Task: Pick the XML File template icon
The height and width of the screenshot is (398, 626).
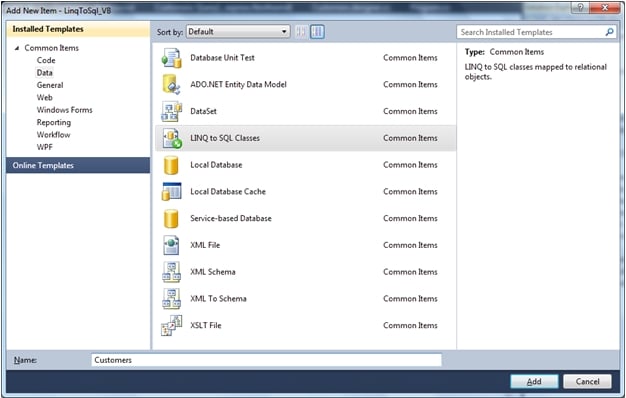Action: click(171, 245)
